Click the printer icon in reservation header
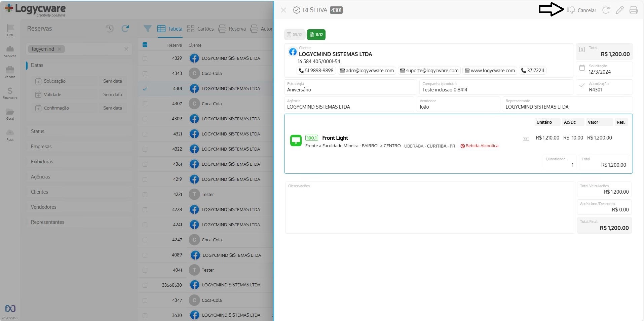 [633, 10]
